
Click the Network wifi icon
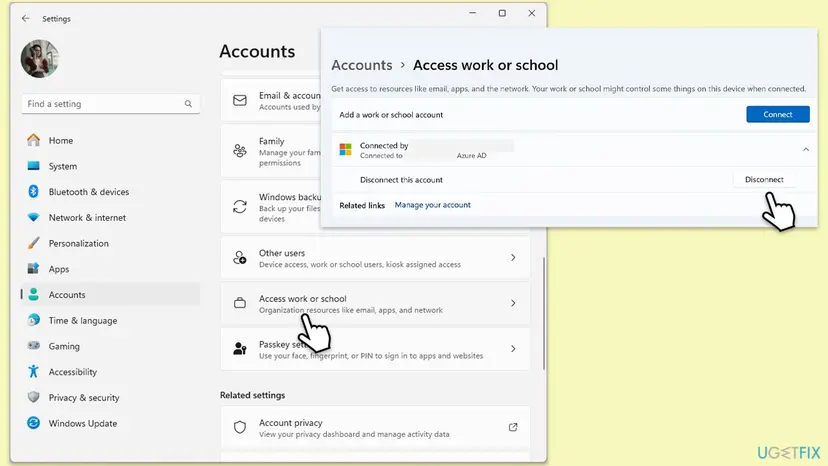coord(34,217)
